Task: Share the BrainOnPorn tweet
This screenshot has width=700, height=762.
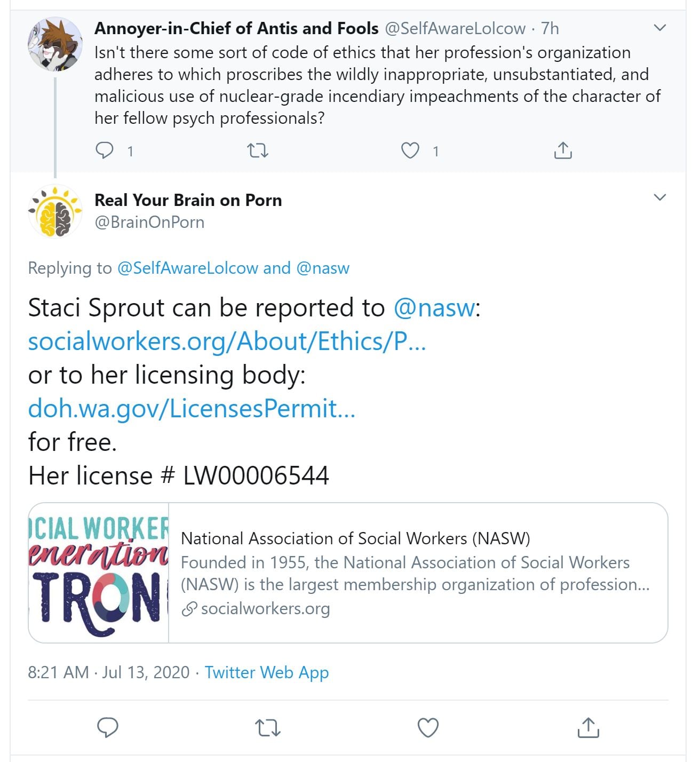Action: click(588, 727)
